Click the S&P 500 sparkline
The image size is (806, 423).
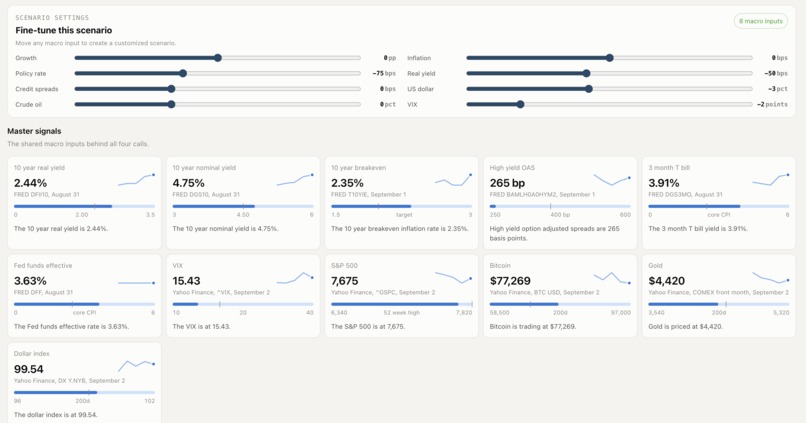[453, 278]
